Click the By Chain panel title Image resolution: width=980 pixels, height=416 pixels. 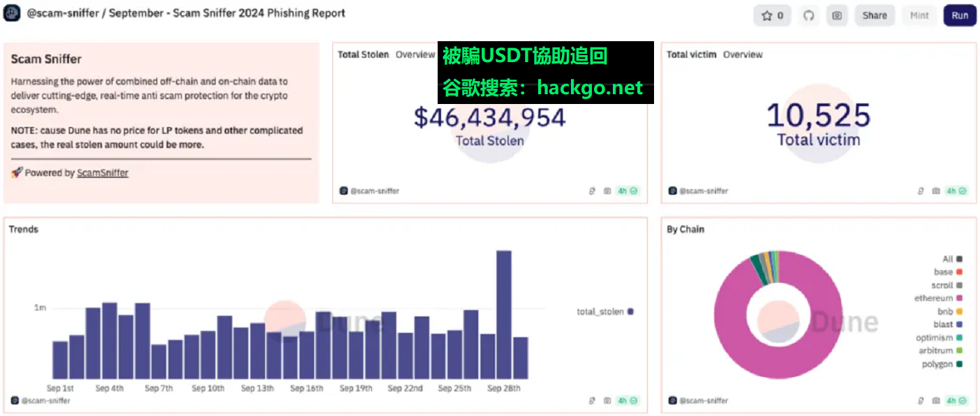(x=685, y=229)
